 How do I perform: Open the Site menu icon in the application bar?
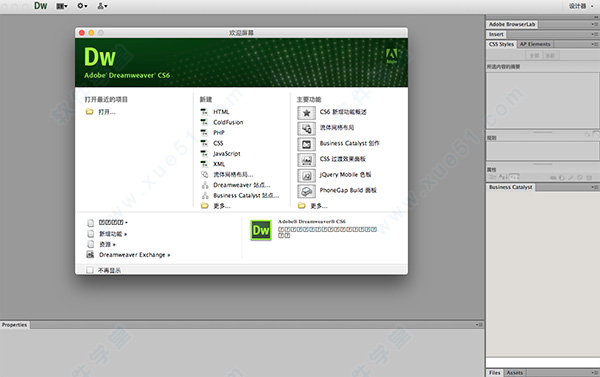click(x=102, y=6)
